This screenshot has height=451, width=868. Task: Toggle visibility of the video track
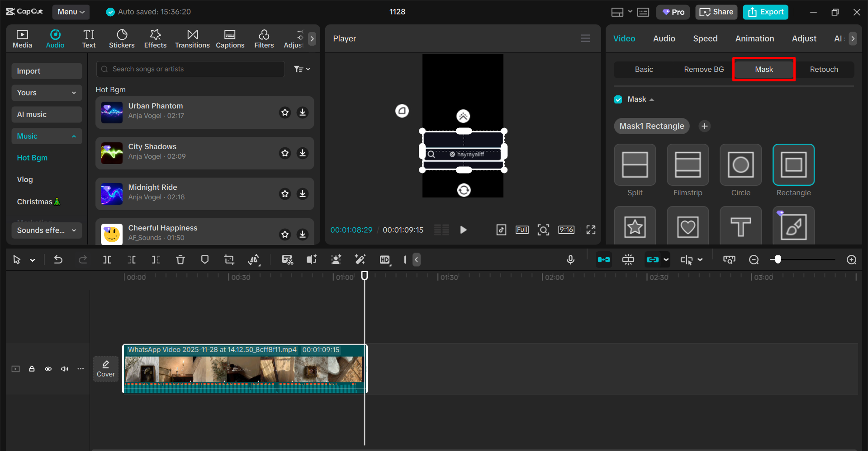(48, 369)
